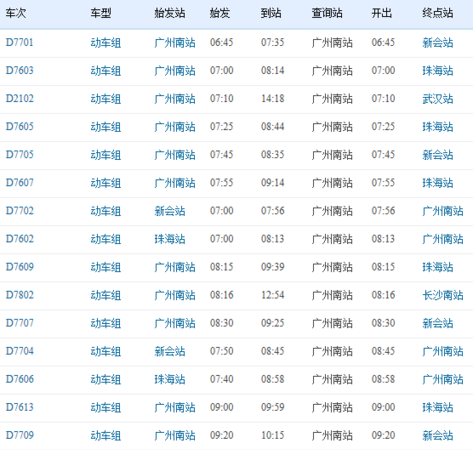The image size is (473, 450).
Task: Open train D7609 link
Action: click(20, 267)
